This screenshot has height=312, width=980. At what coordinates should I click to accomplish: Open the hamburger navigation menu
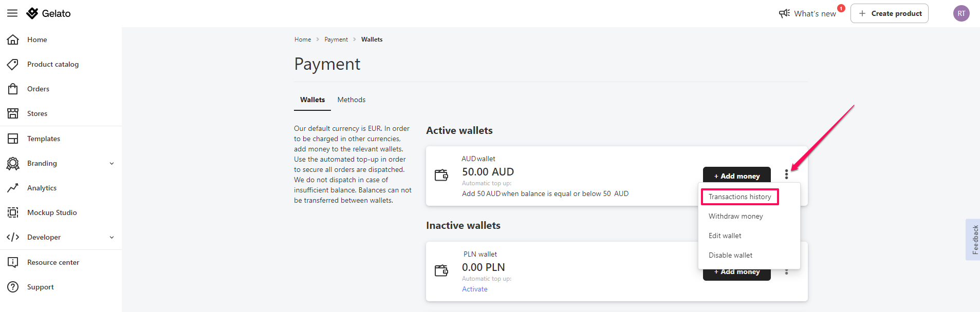click(x=12, y=13)
